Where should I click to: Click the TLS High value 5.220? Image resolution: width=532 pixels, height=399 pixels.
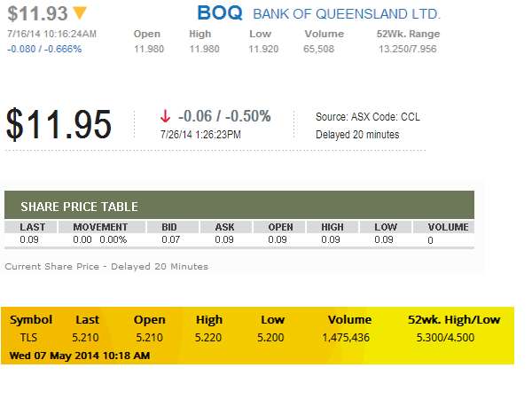click(208, 338)
